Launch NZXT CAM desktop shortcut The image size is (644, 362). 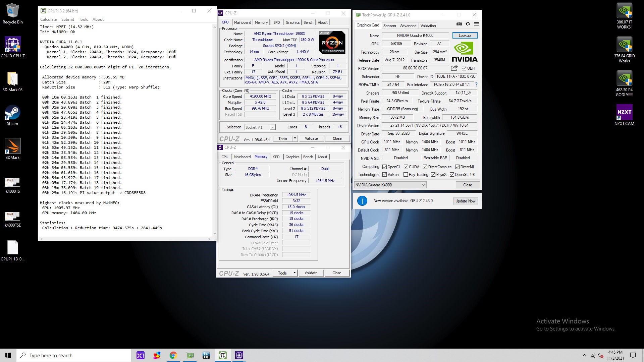coord(624,115)
